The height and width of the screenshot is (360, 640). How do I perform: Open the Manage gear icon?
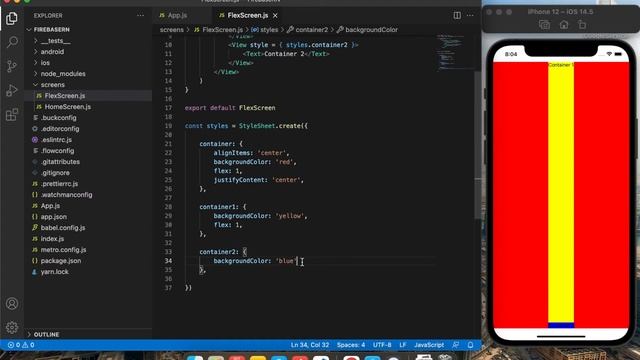click(12, 327)
